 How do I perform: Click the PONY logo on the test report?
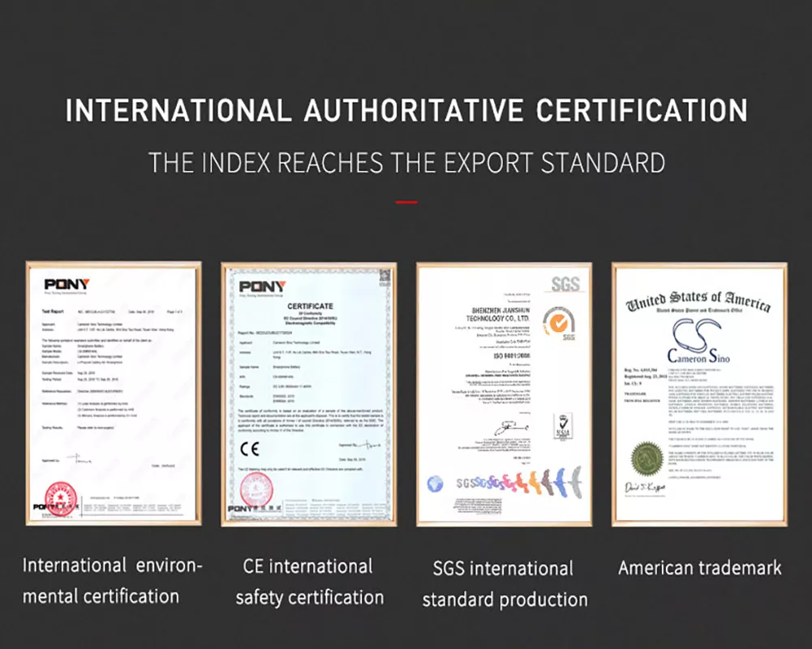(x=67, y=285)
